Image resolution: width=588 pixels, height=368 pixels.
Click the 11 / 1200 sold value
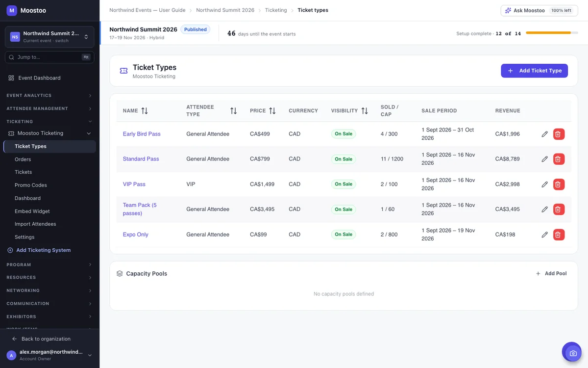392,159
